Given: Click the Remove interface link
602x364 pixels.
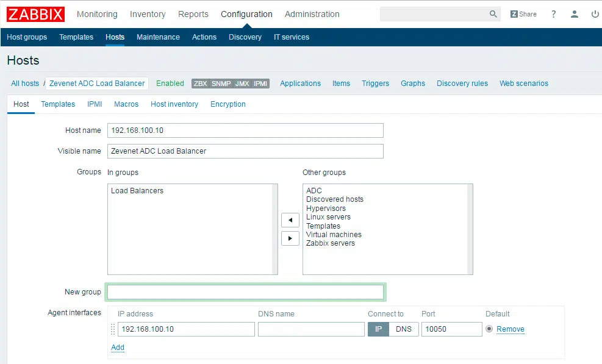Looking at the screenshot, I should pyautogui.click(x=510, y=329).
